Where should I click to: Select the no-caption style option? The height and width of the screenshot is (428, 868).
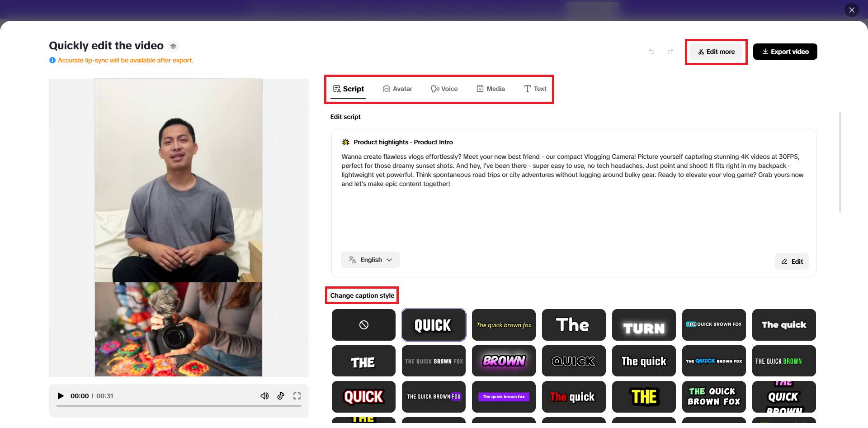pyautogui.click(x=363, y=325)
